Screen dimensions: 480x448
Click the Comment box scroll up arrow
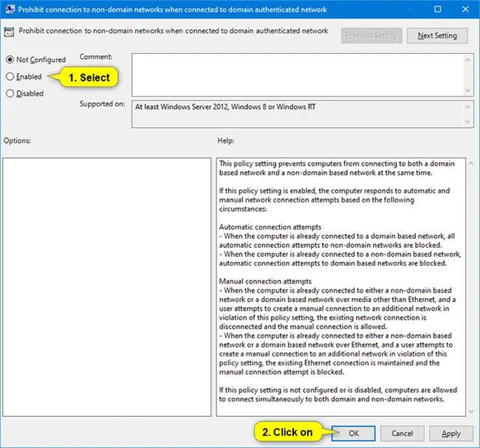[467, 60]
